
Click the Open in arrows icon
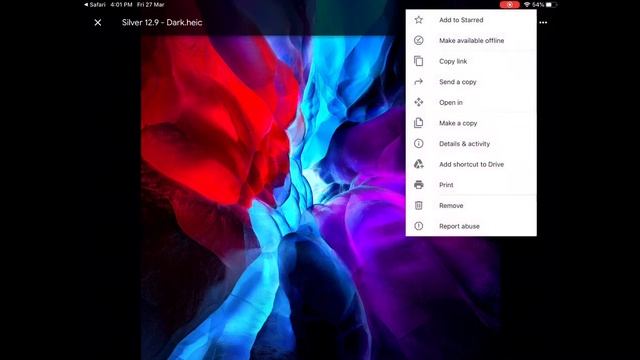tap(418, 102)
